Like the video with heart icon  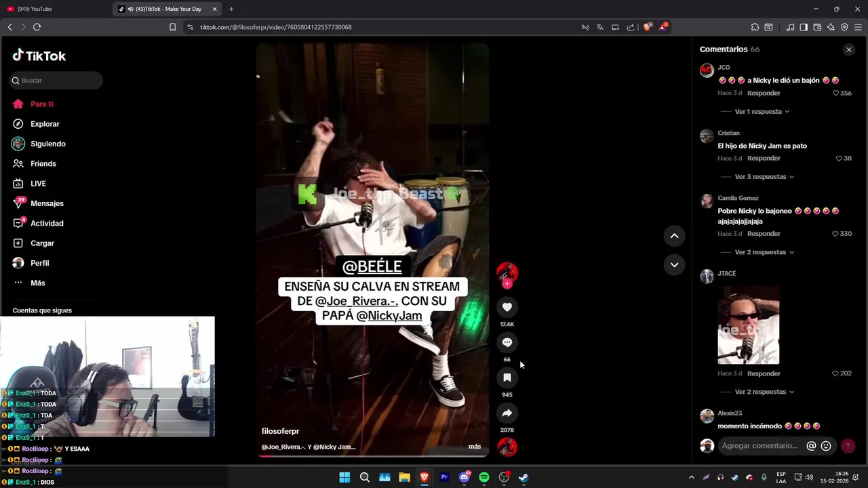tap(507, 307)
